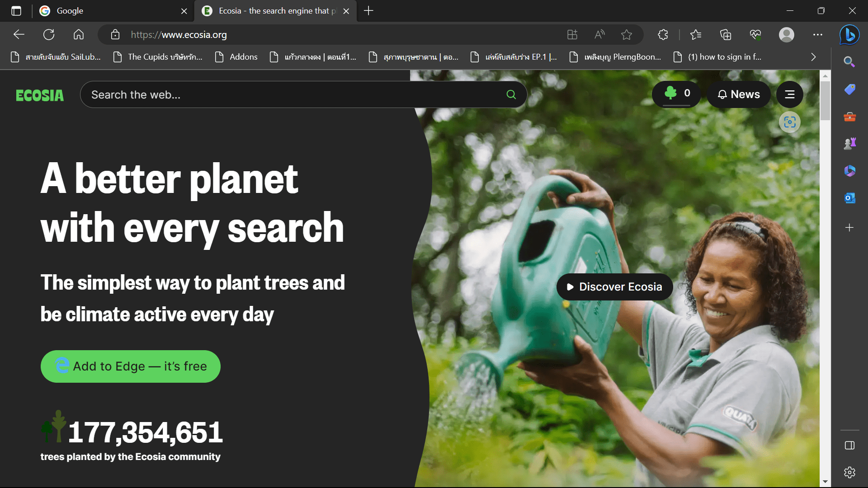Click page scrollbar down arrow
Viewport: 868px width, 488px height.
[x=826, y=482]
